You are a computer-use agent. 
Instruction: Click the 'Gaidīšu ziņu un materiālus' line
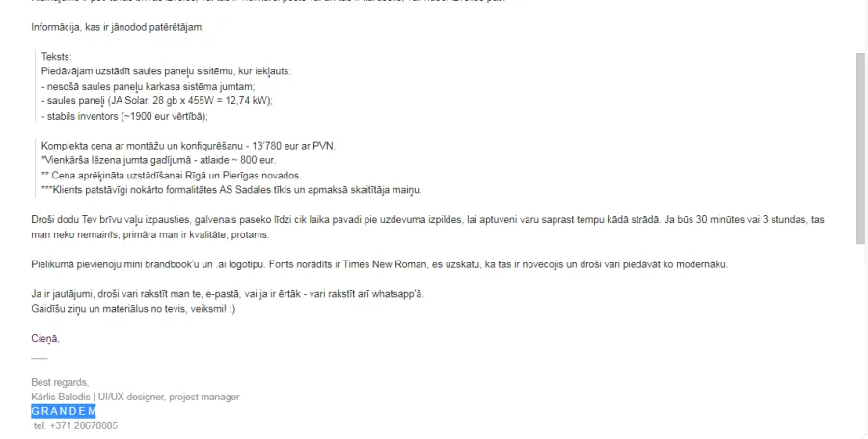click(x=133, y=309)
